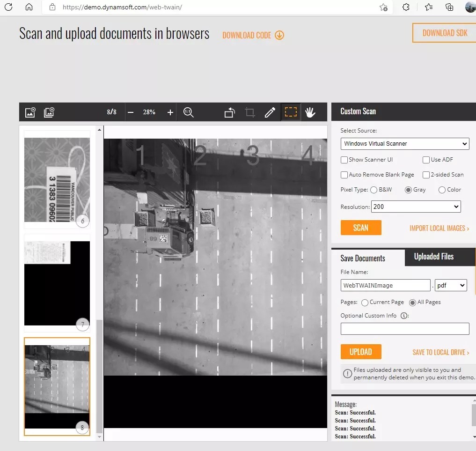Enable the Show Scanner UI checkbox

coord(344,160)
